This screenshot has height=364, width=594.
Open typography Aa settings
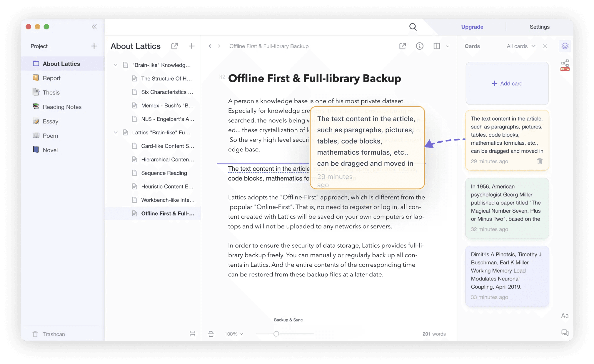565,316
